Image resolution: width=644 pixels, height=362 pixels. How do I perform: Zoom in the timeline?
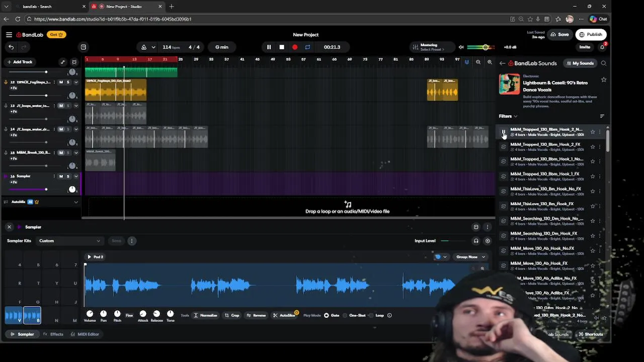(x=490, y=62)
